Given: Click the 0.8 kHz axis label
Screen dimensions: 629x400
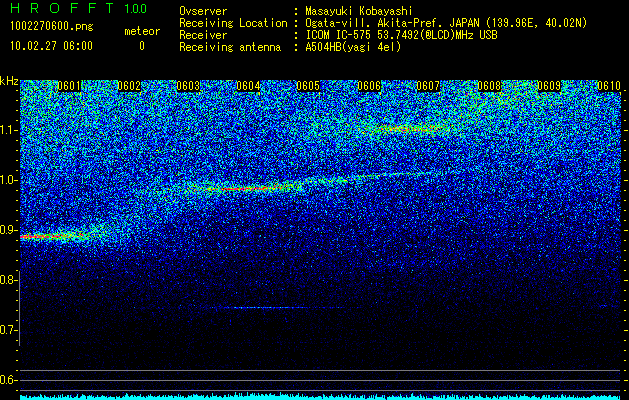Looking at the screenshot, I should click(9, 280).
